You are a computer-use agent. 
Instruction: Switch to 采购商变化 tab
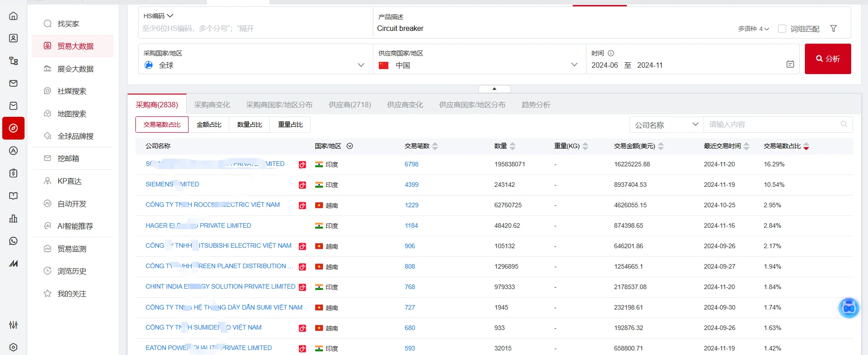point(212,105)
